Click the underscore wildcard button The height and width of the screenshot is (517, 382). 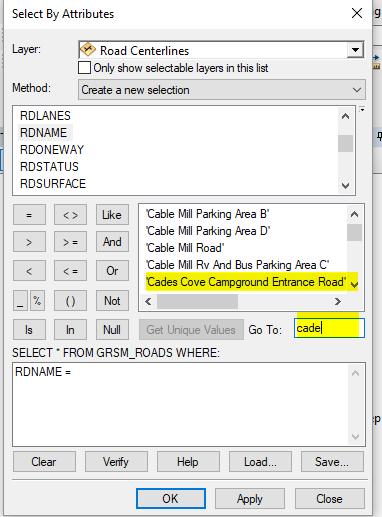coord(20,301)
